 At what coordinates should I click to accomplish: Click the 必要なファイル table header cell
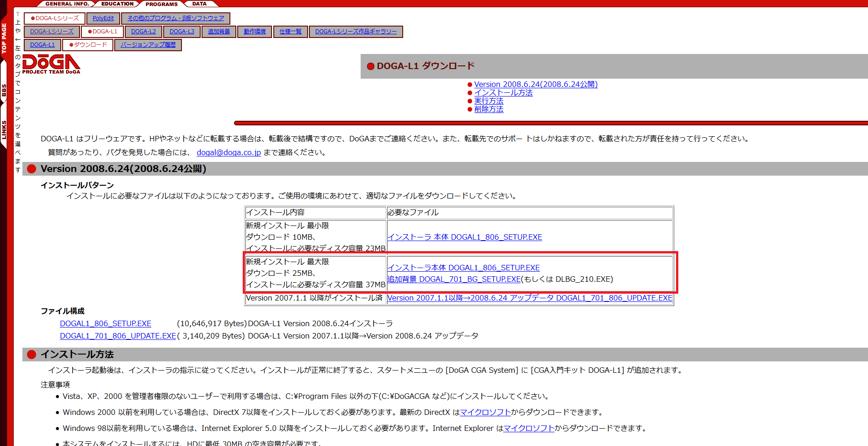[530, 212]
